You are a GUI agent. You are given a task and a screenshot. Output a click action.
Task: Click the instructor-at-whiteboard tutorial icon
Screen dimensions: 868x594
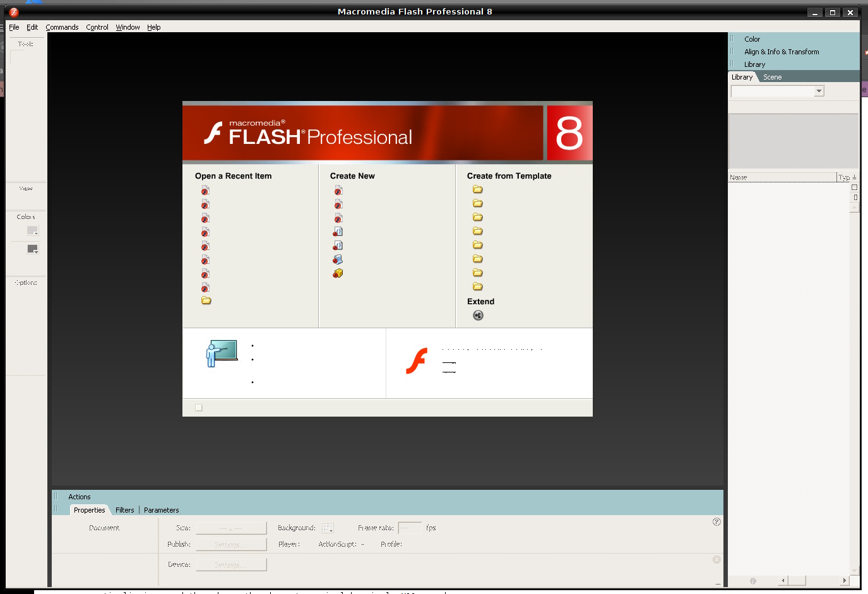click(x=222, y=353)
